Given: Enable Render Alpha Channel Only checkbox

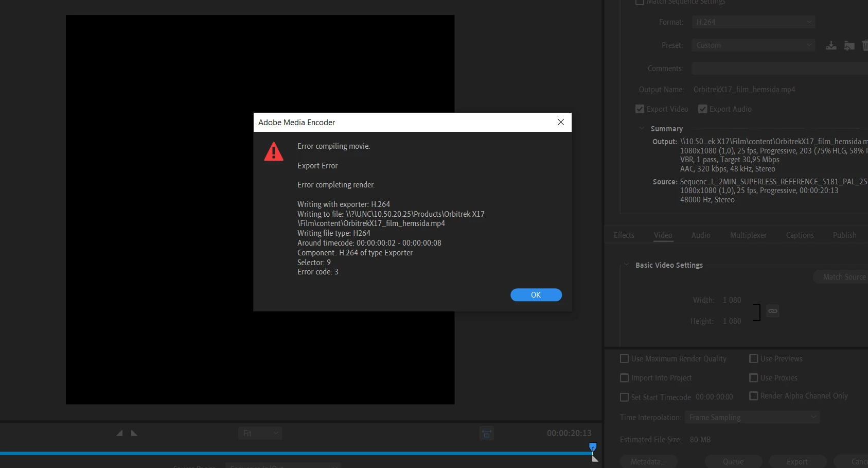Looking at the screenshot, I should tap(753, 396).
